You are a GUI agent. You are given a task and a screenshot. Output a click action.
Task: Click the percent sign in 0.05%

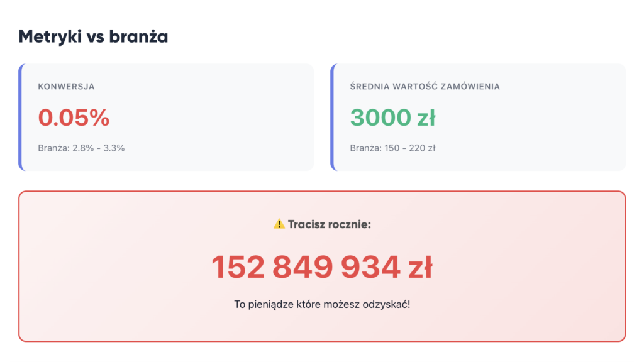[99, 118]
